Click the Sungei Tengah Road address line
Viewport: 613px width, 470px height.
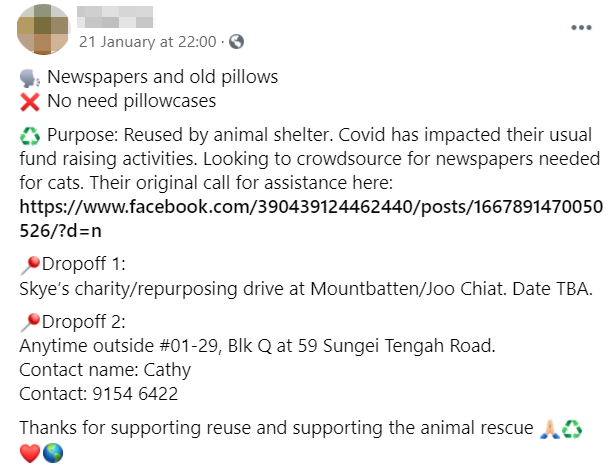coord(256,347)
